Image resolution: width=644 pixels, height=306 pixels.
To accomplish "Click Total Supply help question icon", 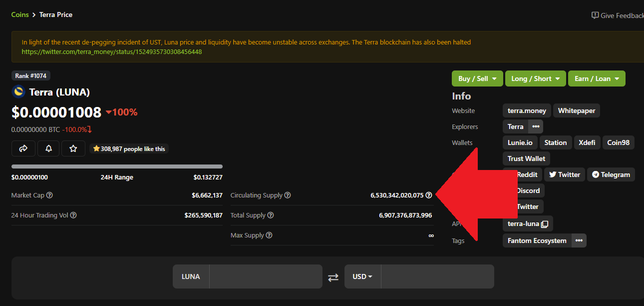I will [x=271, y=215].
